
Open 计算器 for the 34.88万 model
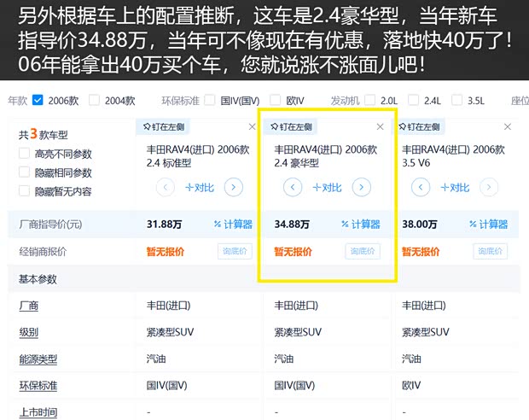(361, 225)
